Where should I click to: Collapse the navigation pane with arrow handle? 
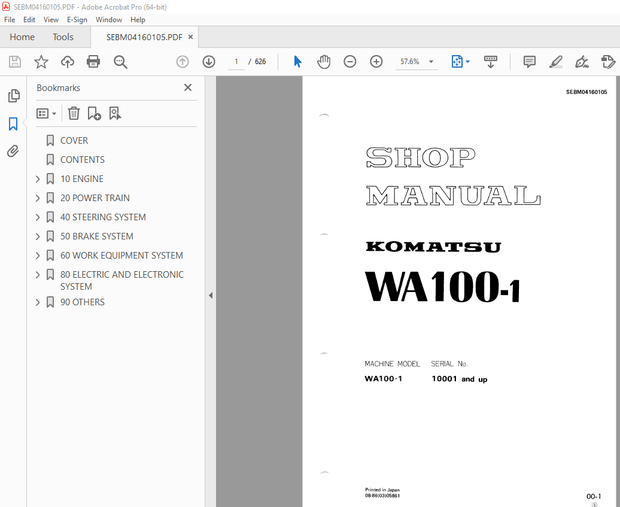tap(211, 295)
